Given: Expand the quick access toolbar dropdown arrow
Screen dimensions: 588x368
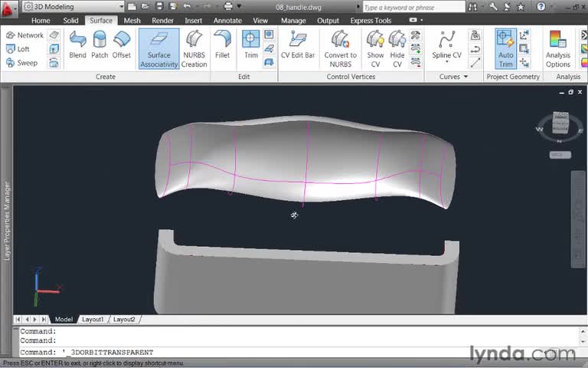Looking at the screenshot, I should [x=239, y=6].
